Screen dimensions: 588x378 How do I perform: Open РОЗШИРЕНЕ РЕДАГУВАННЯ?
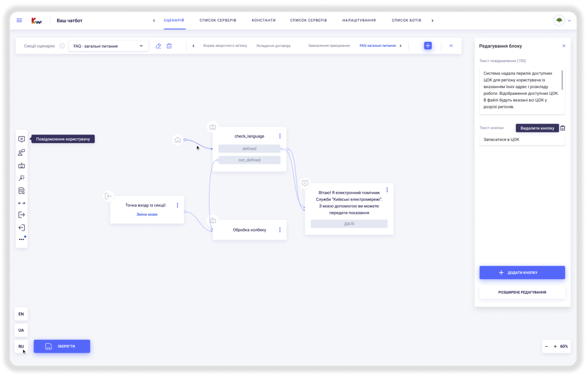(x=522, y=292)
